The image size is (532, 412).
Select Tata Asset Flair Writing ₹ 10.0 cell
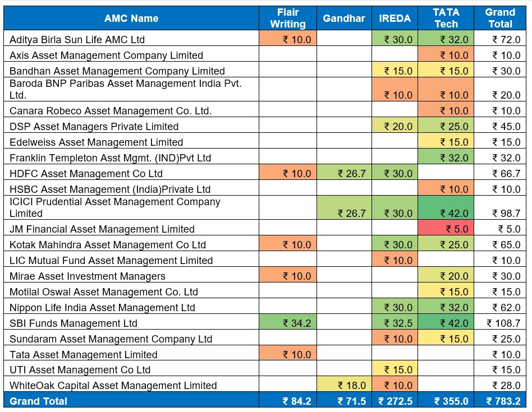tap(288, 353)
